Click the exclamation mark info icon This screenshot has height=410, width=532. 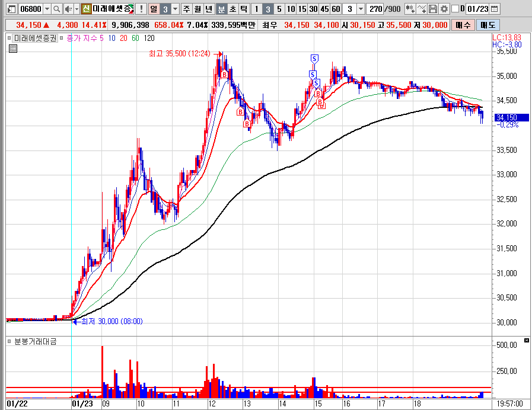coord(142,9)
